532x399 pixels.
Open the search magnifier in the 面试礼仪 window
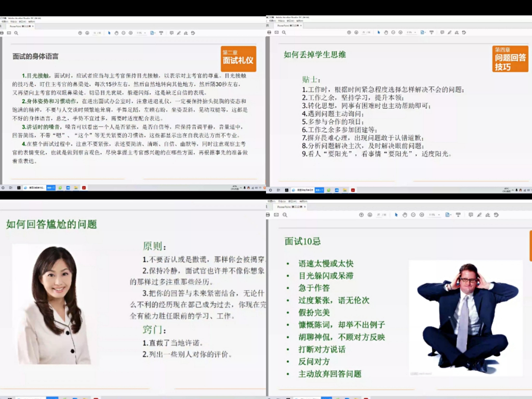[16, 33]
